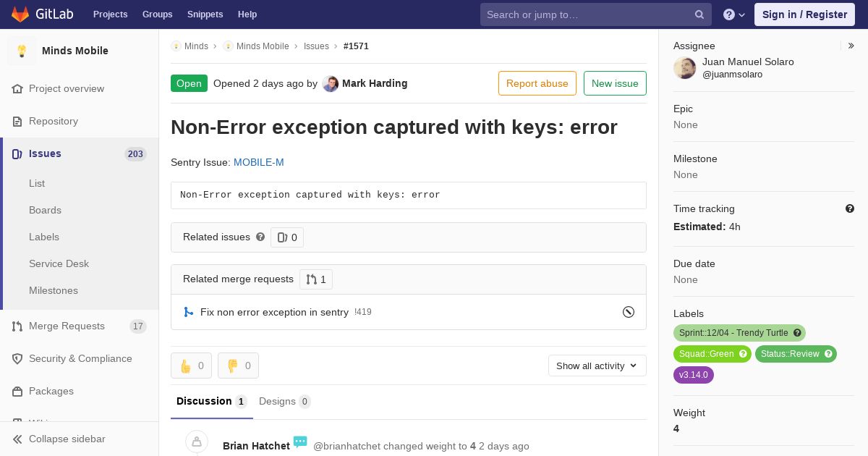Open Packages in the sidebar
Image resolution: width=868 pixels, height=456 pixels.
pos(51,391)
